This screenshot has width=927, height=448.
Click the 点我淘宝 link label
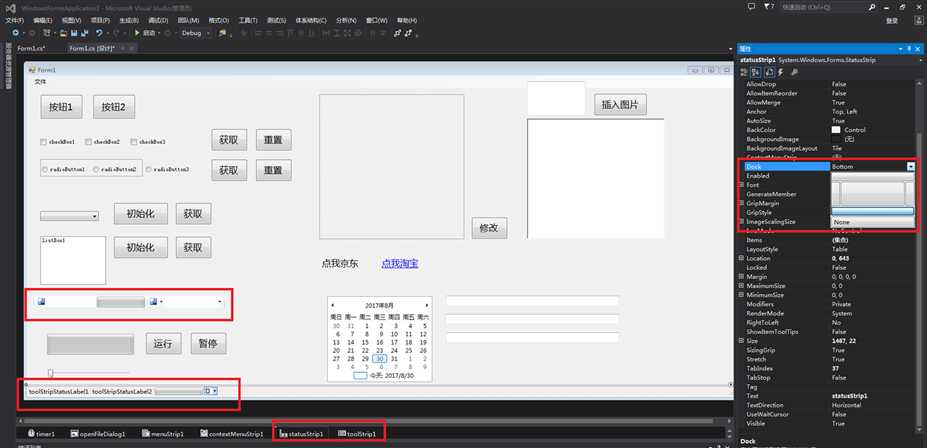coord(400,264)
